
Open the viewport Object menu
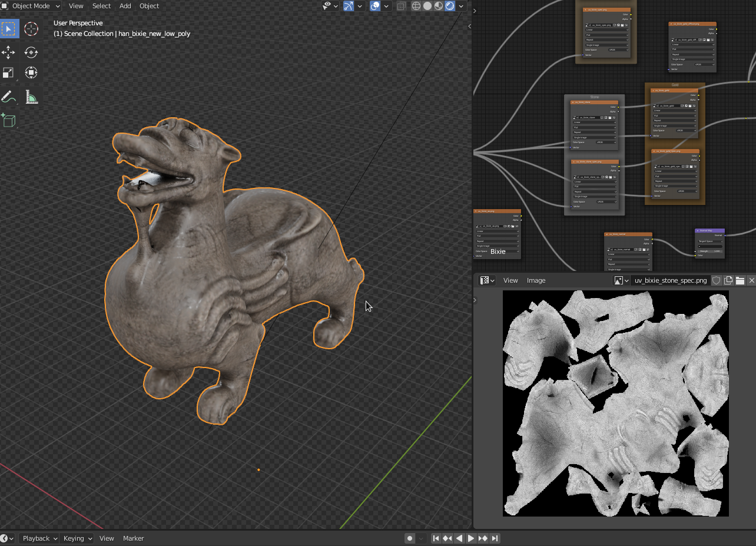pos(149,6)
